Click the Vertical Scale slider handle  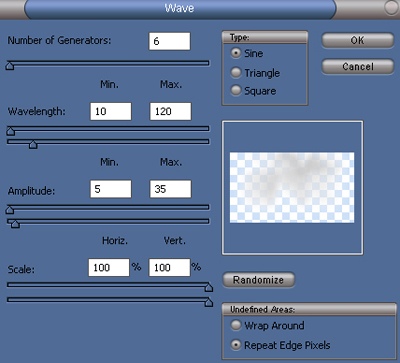[x=209, y=302]
